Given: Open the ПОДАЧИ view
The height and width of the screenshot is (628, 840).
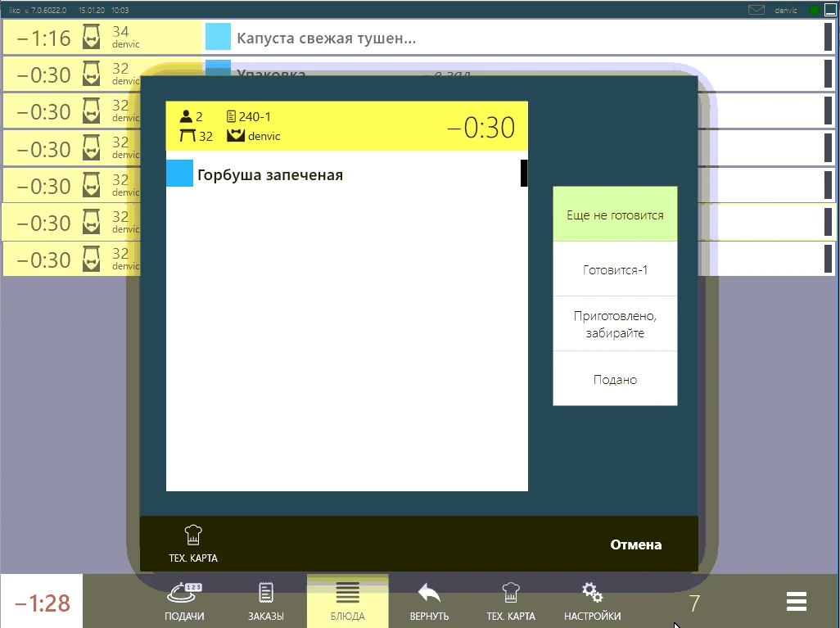Looking at the screenshot, I should pos(184,602).
